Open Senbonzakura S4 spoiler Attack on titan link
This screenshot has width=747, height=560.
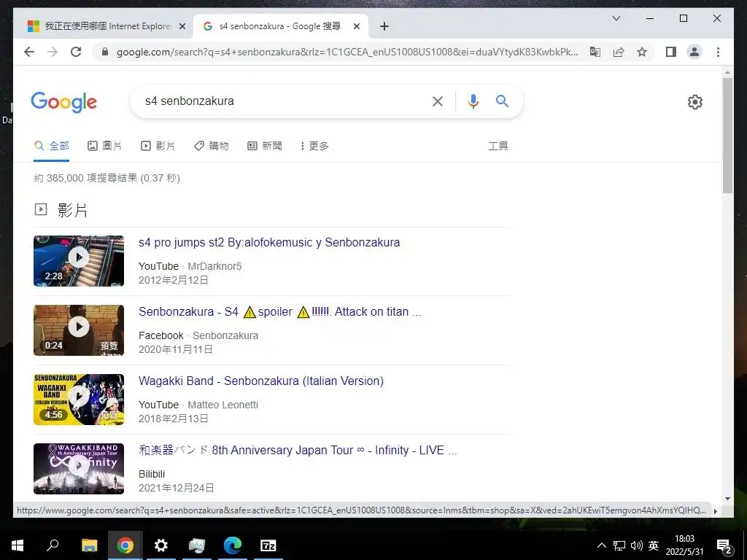280,312
